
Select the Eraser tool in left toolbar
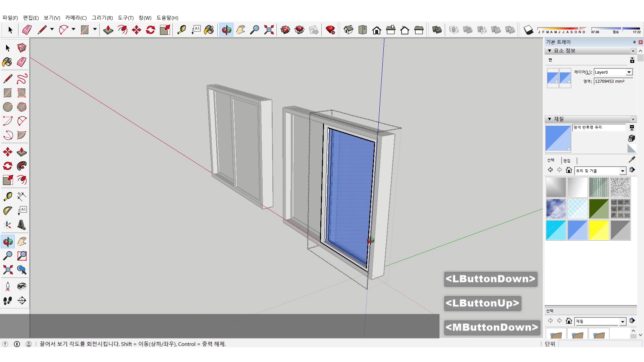(22, 62)
